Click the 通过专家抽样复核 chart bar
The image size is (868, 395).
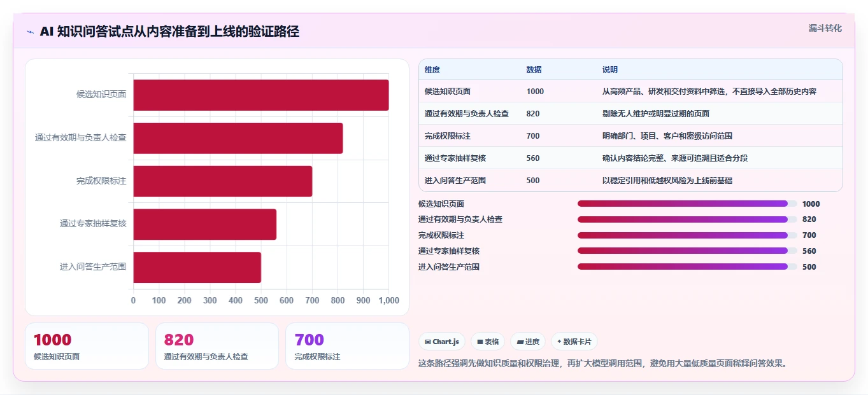205,225
